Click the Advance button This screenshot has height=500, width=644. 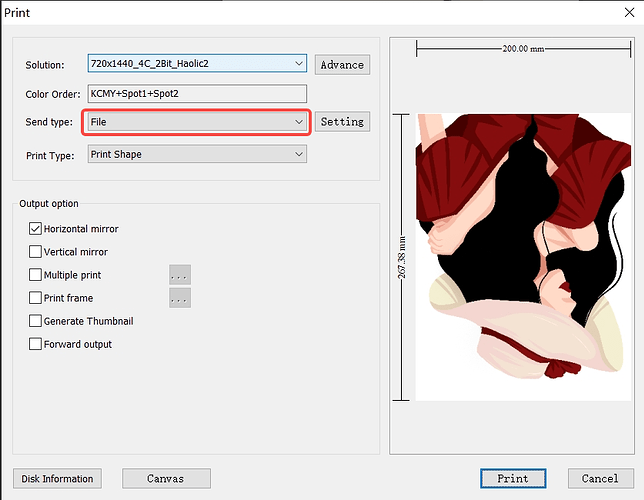point(342,65)
